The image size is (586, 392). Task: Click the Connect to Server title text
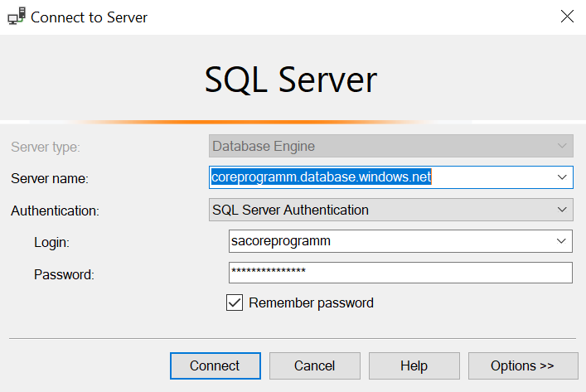pos(90,17)
